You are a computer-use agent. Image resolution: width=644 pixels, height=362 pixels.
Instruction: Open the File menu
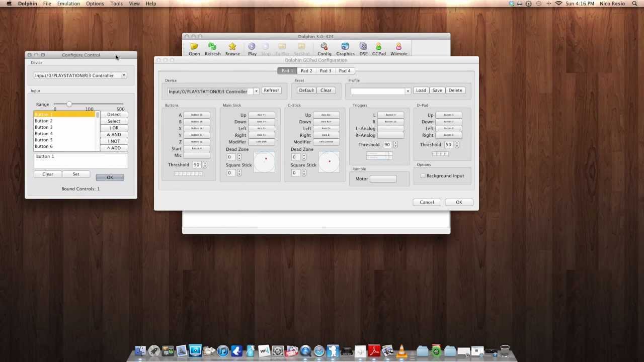point(47,4)
